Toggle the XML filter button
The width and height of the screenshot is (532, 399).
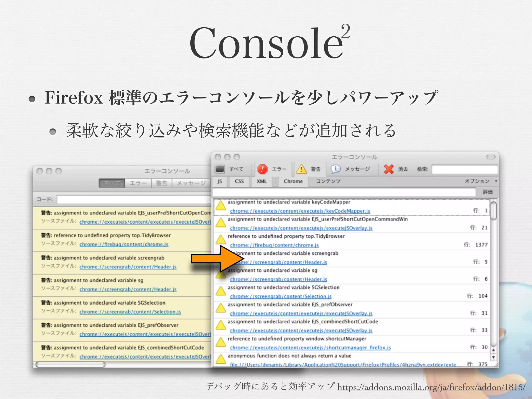262,181
